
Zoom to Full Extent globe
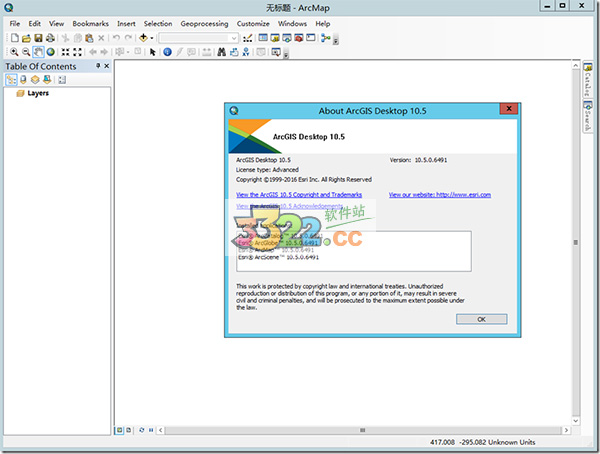51,52
